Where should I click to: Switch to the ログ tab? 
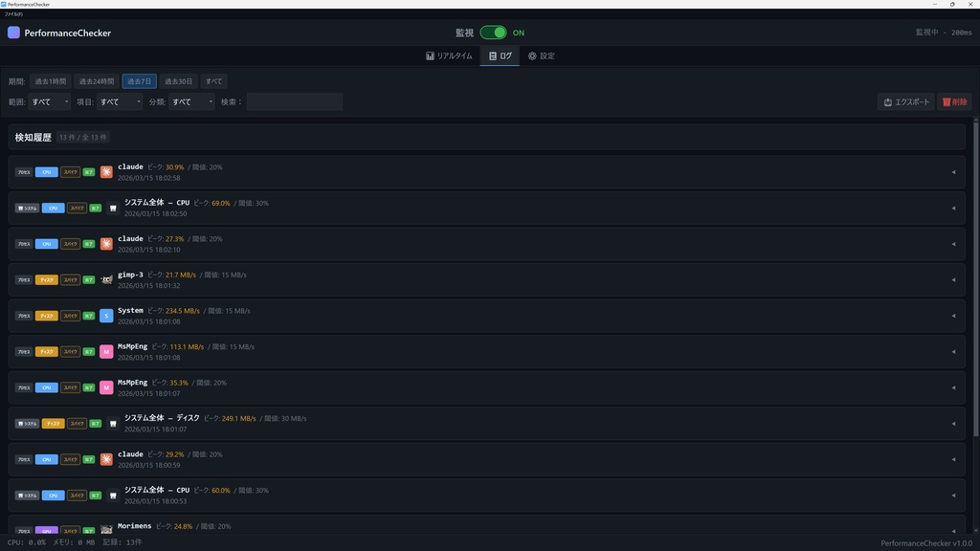[500, 55]
